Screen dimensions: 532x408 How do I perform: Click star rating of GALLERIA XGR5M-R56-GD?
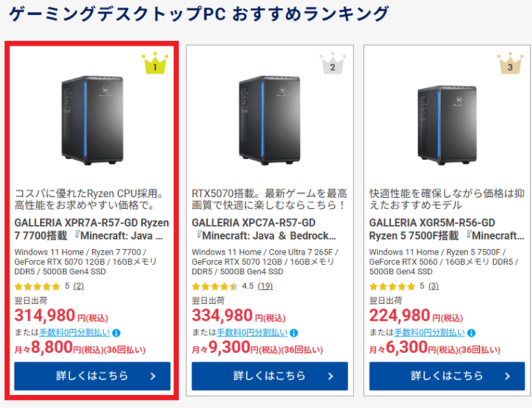391,286
